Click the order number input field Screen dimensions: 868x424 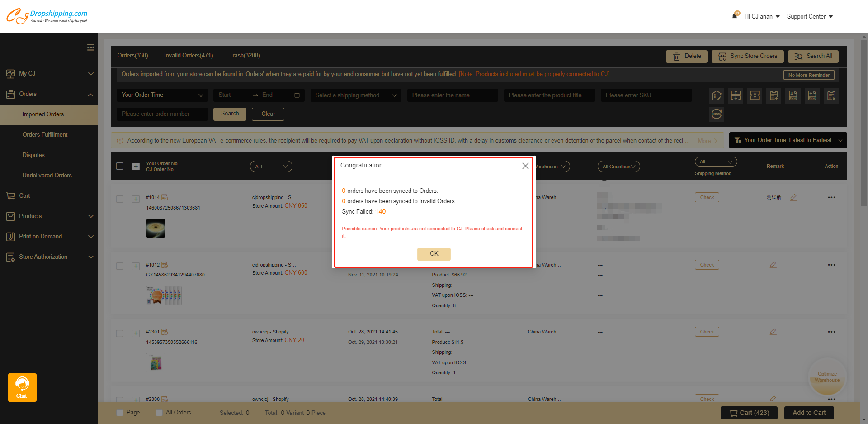click(x=162, y=114)
